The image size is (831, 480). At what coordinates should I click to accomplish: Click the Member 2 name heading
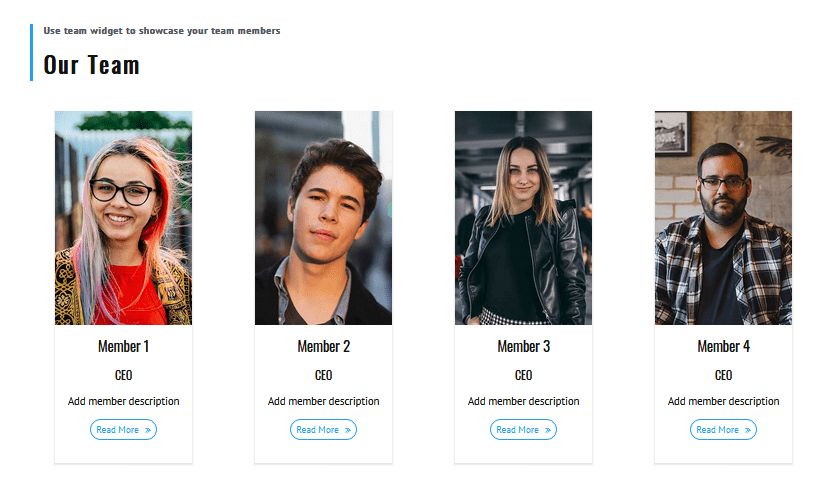(x=323, y=346)
